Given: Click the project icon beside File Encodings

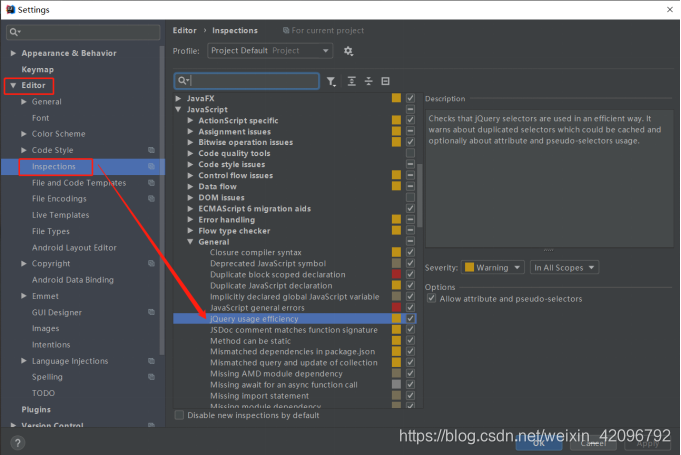Looking at the screenshot, I should tap(151, 199).
